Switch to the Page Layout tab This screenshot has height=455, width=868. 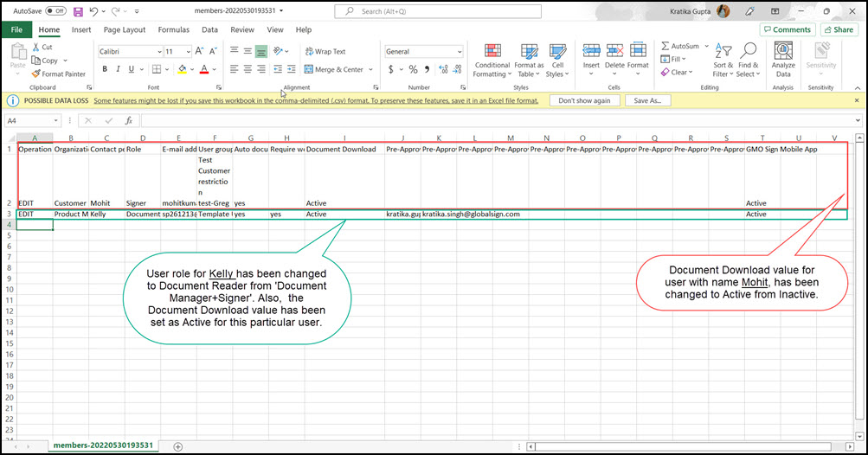tap(125, 30)
